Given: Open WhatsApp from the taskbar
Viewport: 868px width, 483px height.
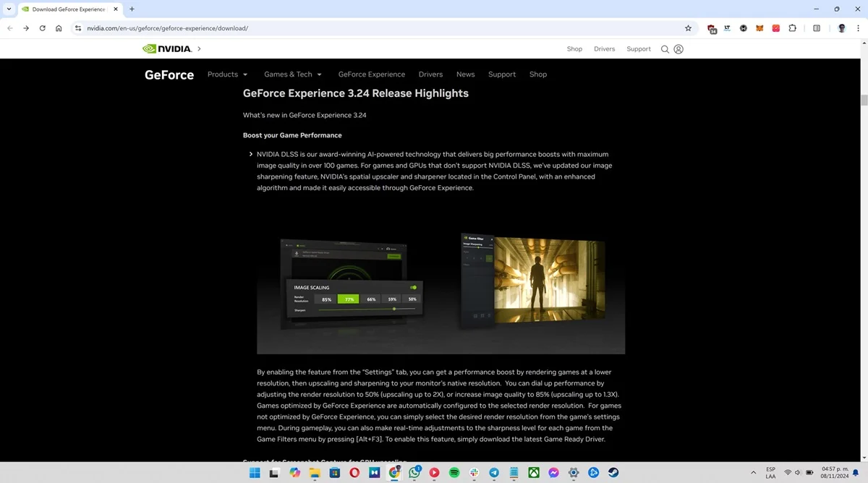Looking at the screenshot, I should [x=414, y=472].
